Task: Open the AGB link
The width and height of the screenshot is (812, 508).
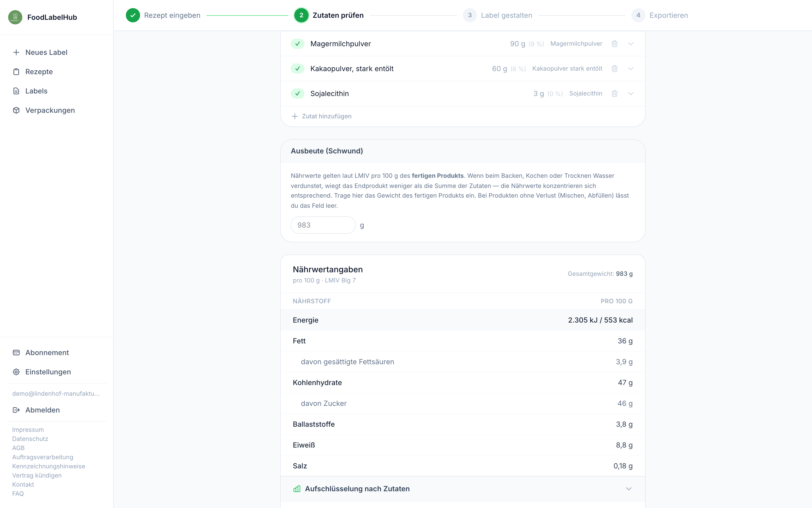Action: tap(19, 448)
